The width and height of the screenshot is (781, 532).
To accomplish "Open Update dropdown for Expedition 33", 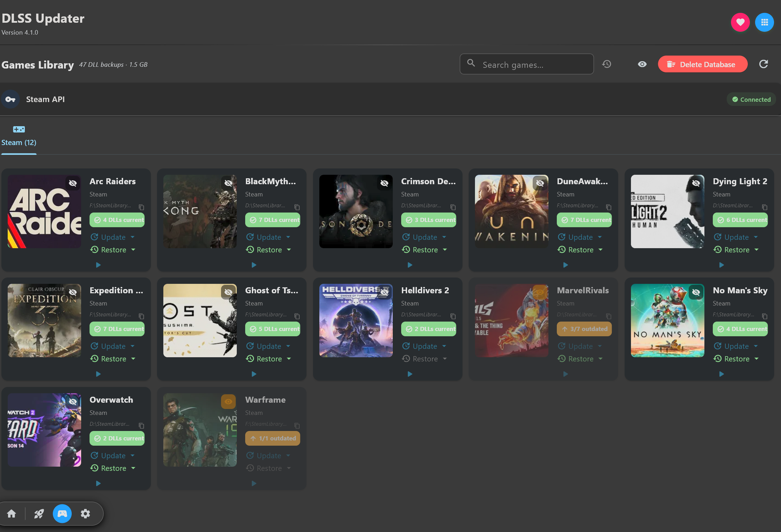I will point(113,346).
